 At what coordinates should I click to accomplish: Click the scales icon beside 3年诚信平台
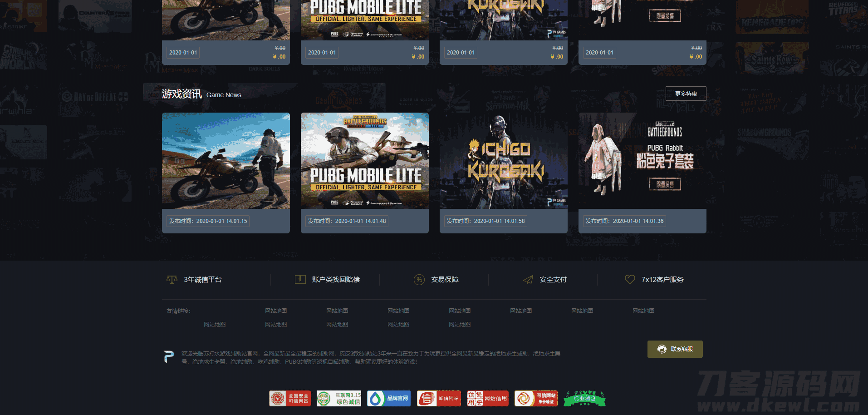172,279
